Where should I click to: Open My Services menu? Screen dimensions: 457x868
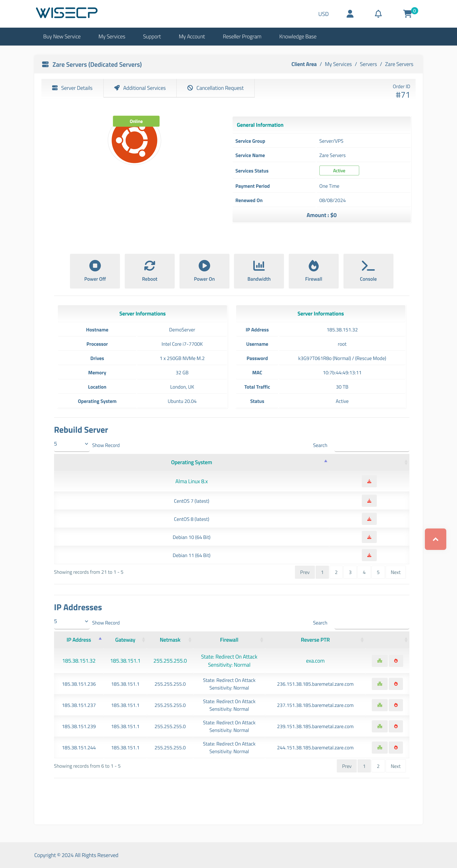112,36
